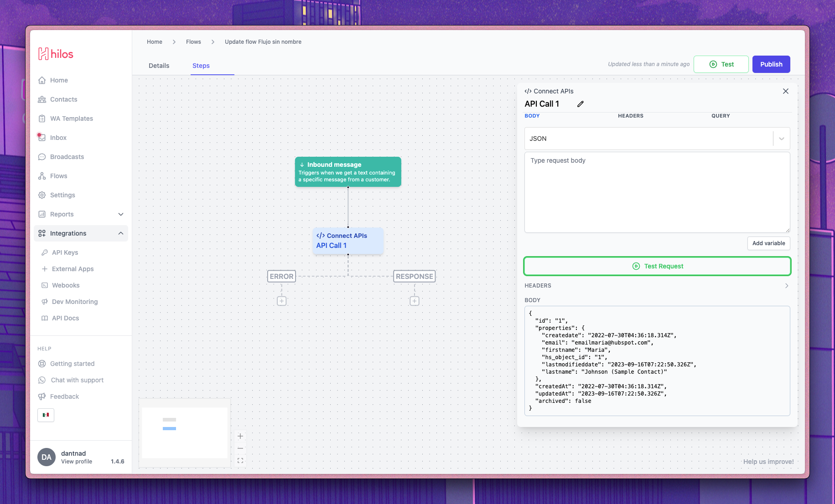Add a step under the ERROR branch
Screen dimensions: 835x504
[282, 301]
